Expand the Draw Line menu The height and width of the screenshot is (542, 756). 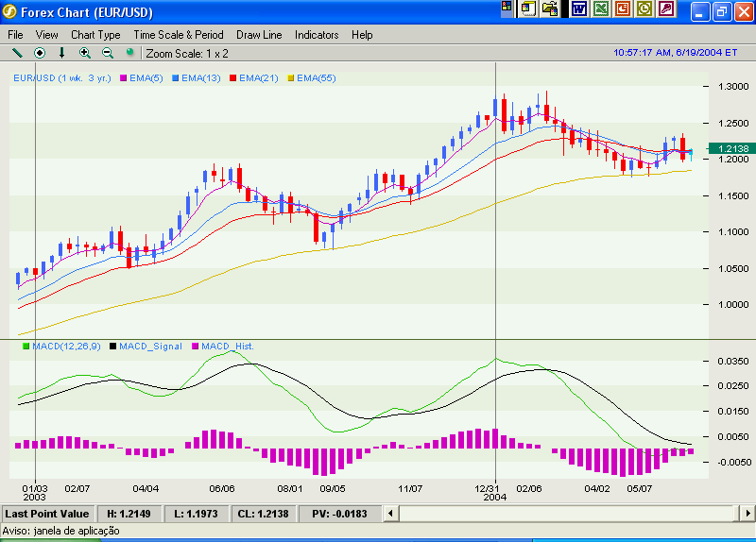(x=259, y=35)
